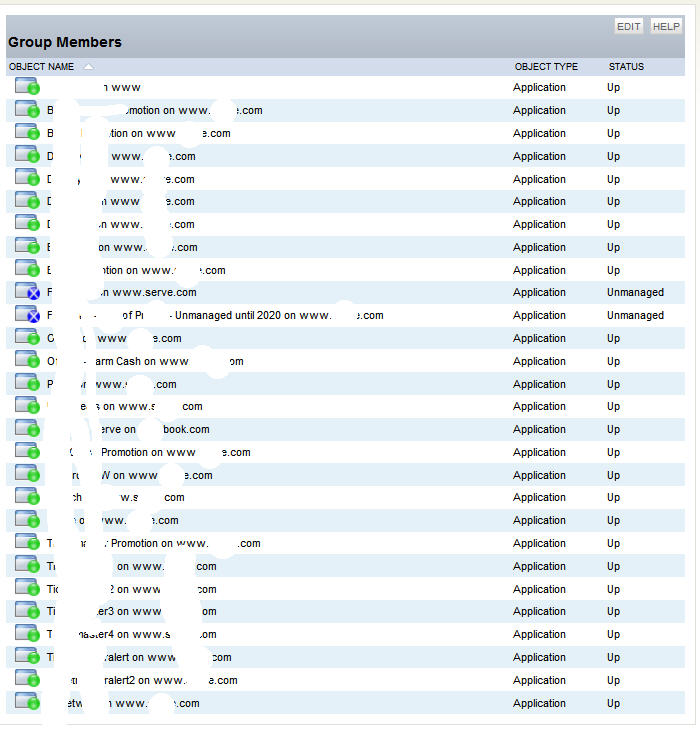The height and width of the screenshot is (730, 700).
Task: Click the application icon of 'ntion on www.' row
Action: point(27,270)
